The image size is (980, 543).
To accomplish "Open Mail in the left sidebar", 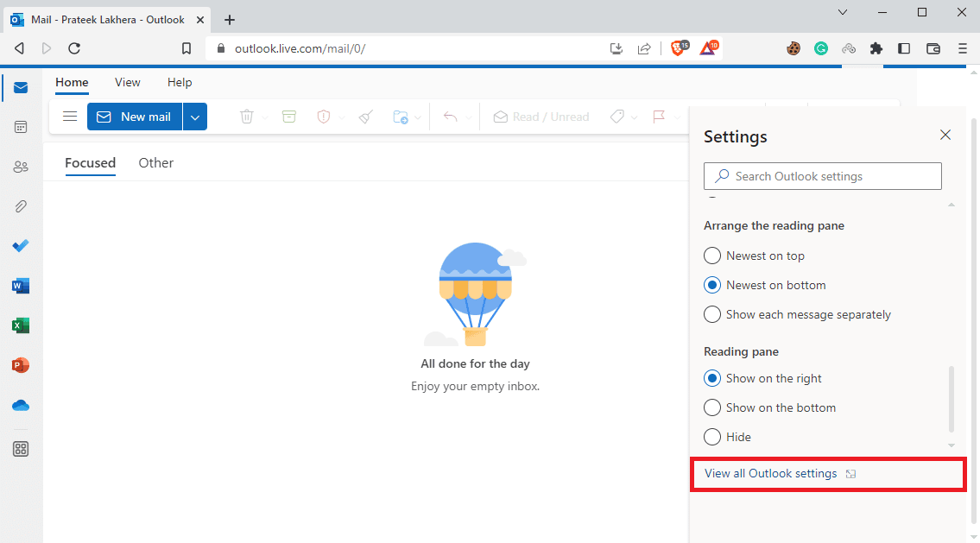I will 21,87.
